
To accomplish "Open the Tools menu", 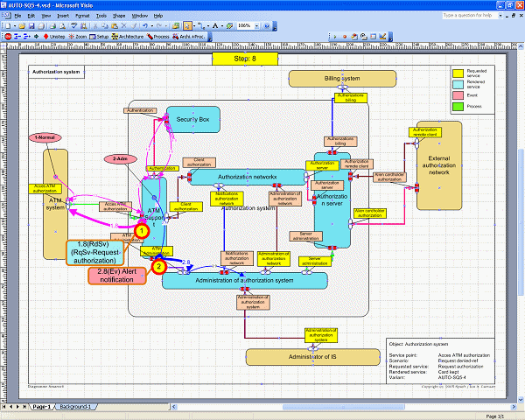I will coord(101,16).
